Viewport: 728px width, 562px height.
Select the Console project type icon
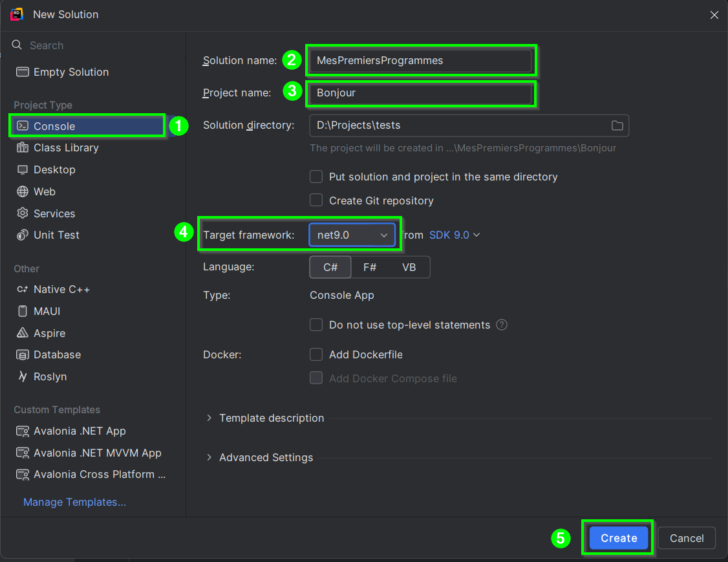23,126
